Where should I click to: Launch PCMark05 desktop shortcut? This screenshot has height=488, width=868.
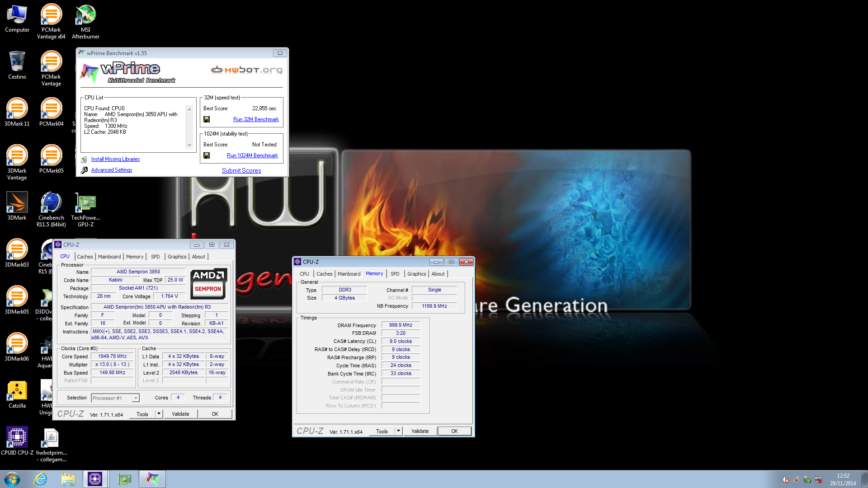51,159
